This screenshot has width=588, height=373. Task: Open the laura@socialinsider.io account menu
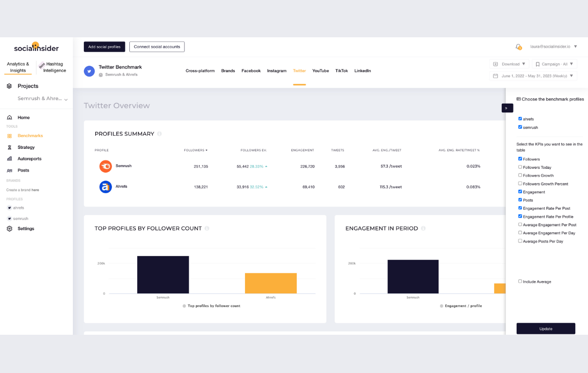554,47
